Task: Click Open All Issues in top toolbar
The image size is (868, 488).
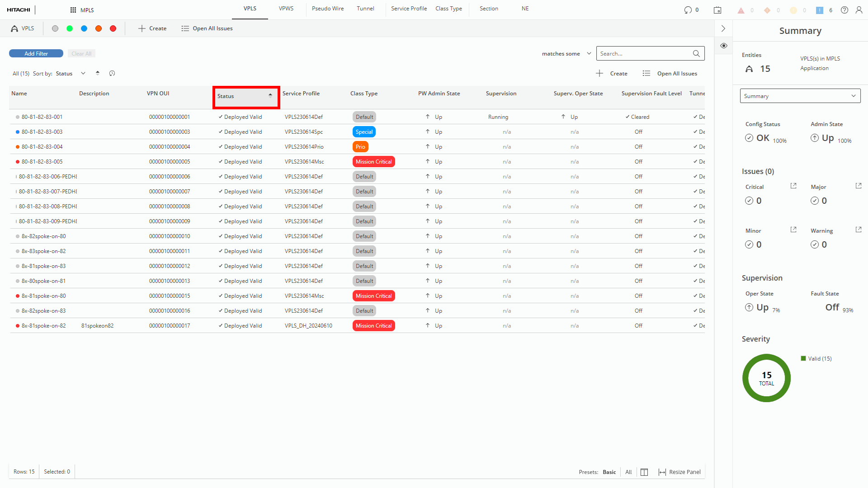Action: tap(207, 28)
